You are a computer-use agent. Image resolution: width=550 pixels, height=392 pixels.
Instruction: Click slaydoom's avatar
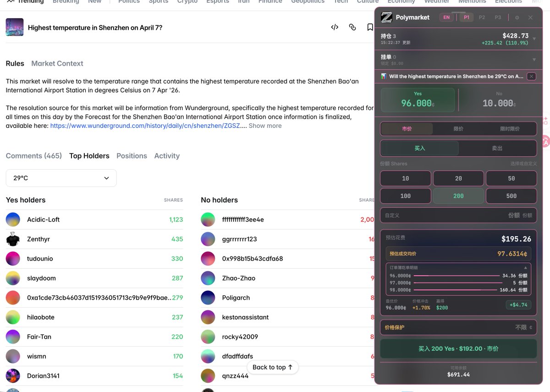pyautogui.click(x=13, y=278)
